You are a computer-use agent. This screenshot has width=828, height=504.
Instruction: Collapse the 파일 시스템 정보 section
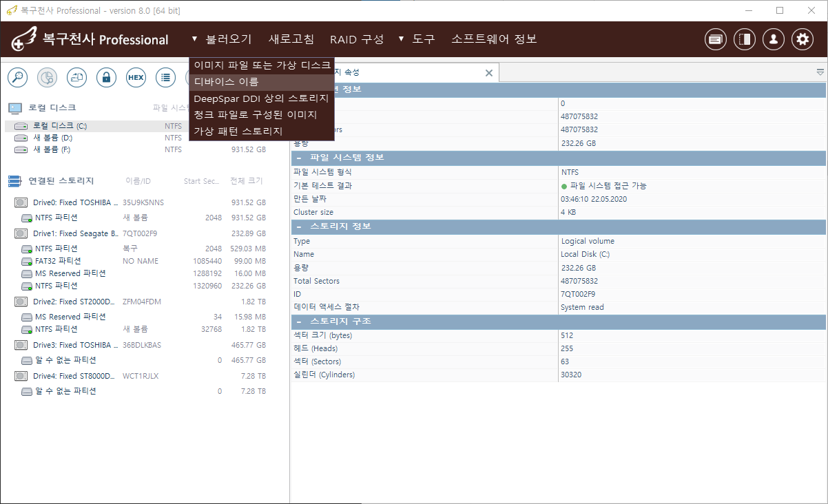click(x=299, y=158)
